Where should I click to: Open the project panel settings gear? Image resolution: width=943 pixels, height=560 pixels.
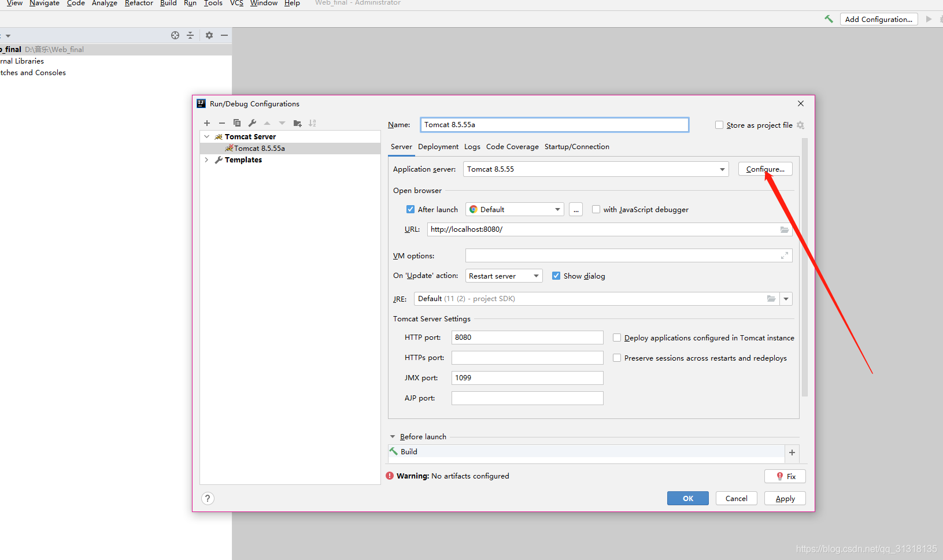pos(209,35)
